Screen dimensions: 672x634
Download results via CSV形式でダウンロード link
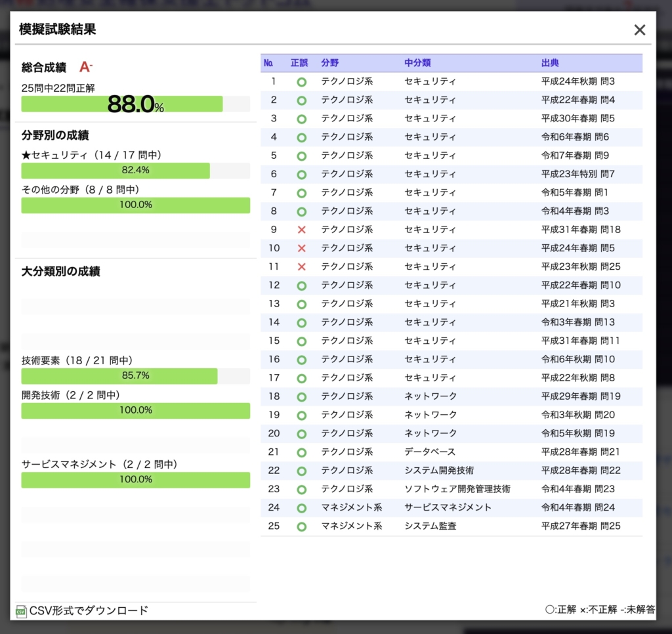pos(89,611)
